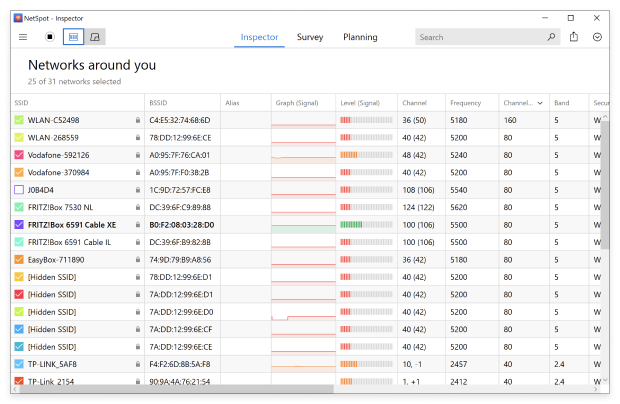This screenshot has height=404, width=620.
Task: Open the circled chevron options menu
Action: coord(597,37)
